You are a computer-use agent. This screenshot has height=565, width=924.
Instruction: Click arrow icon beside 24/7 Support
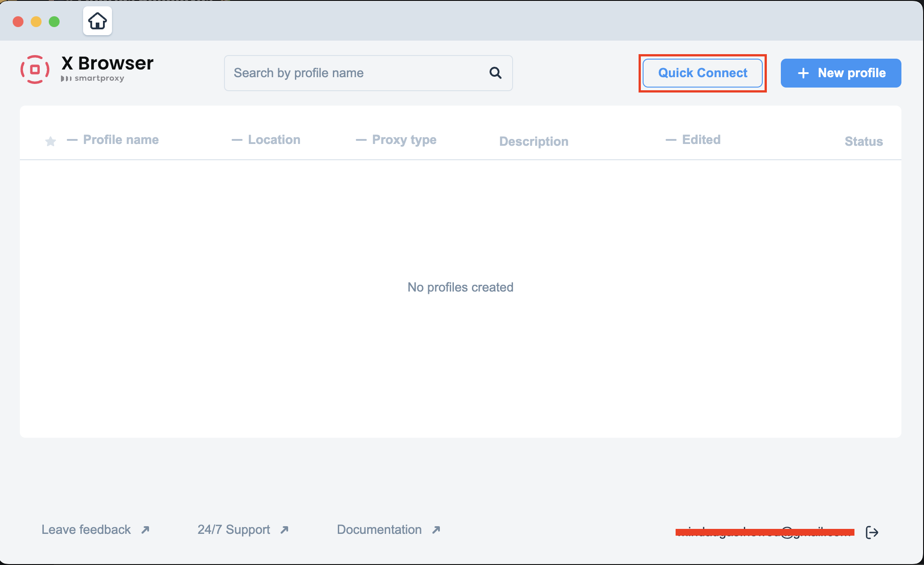tap(284, 530)
